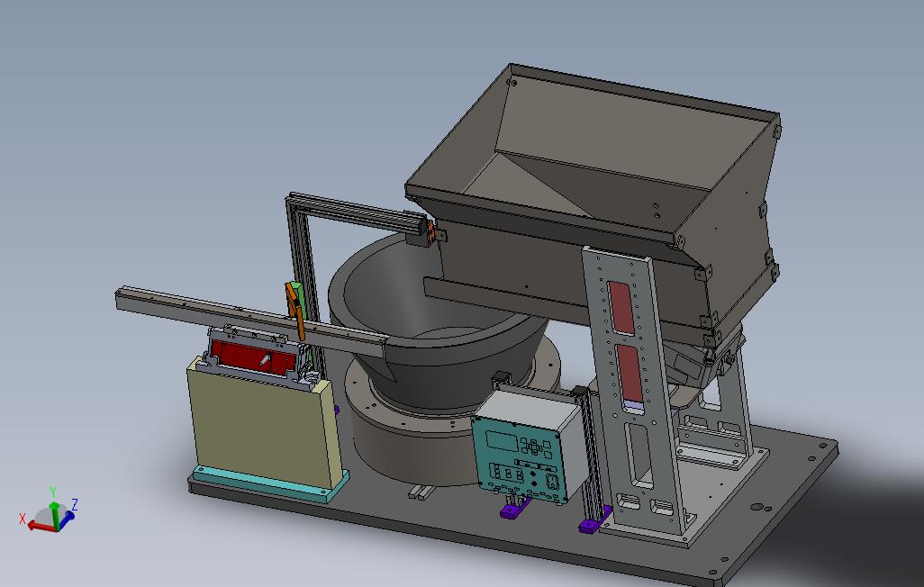Pick the teal controller front panel
Image resolution: width=924 pixels, height=587 pixels.
pos(521,458)
